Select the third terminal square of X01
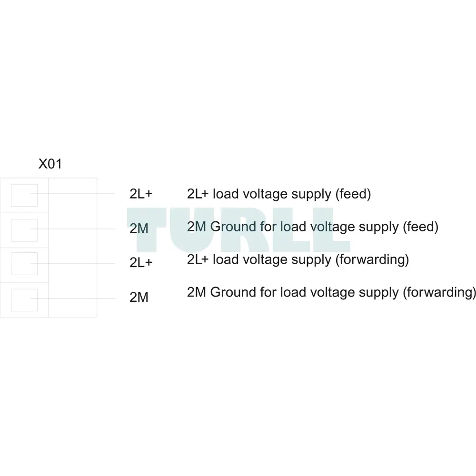The width and height of the screenshot is (476, 476). (x=24, y=264)
